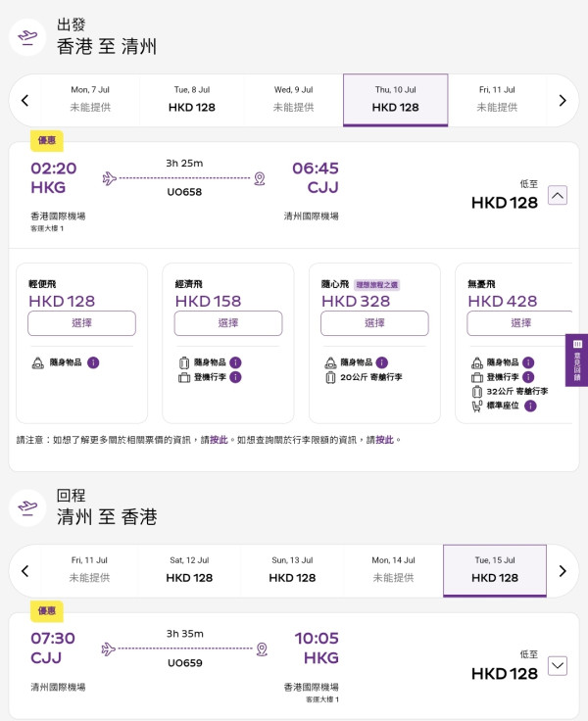Open info for 無憂飛 隨身物品

528,362
